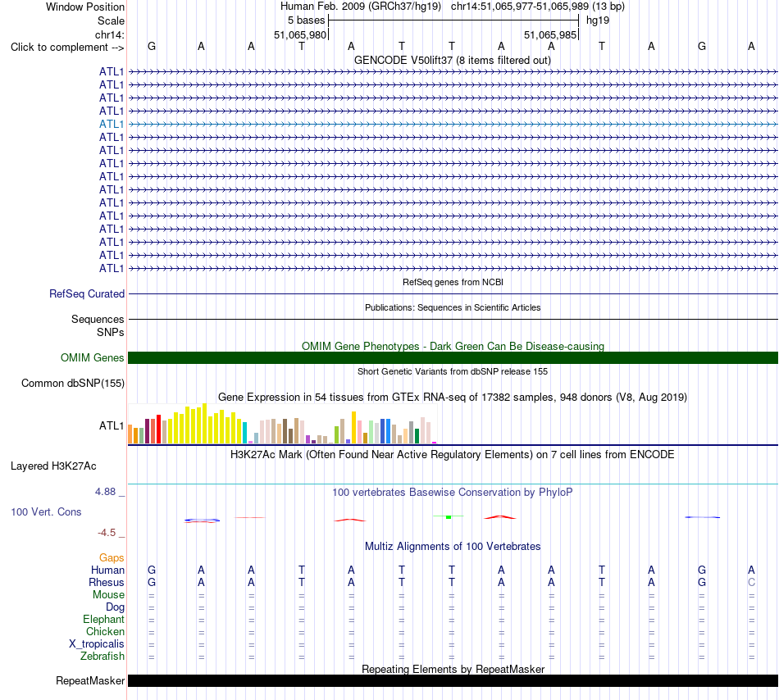The height and width of the screenshot is (700, 779).
Task: Click the 'Chicken' alignment row label
Action: 105,631
